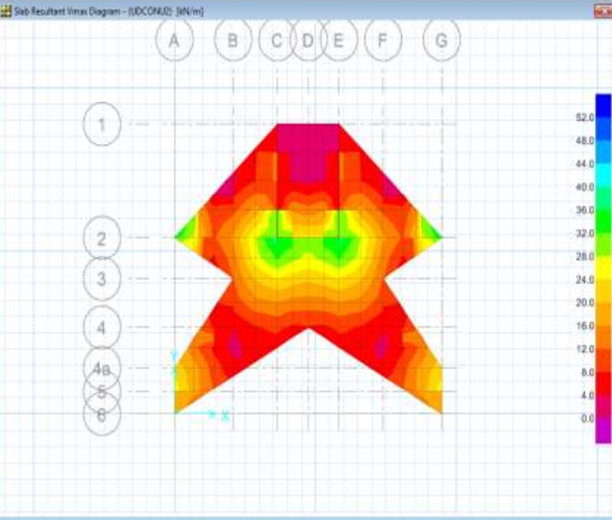Image resolution: width=612 pixels, height=520 pixels.
Task: Click the Slab Resultant Vmax Diagram title
Action: coord(82,9)
